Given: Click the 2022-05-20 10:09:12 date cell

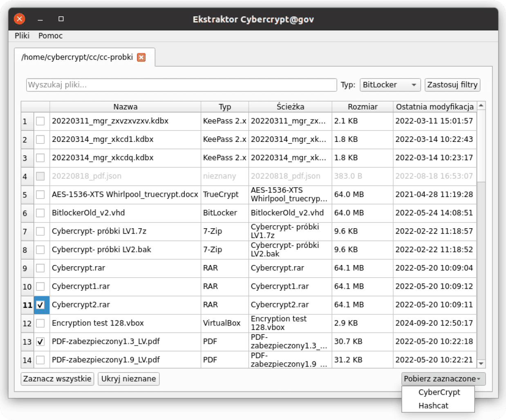Looking at the screenshot, I should (435, 287).
